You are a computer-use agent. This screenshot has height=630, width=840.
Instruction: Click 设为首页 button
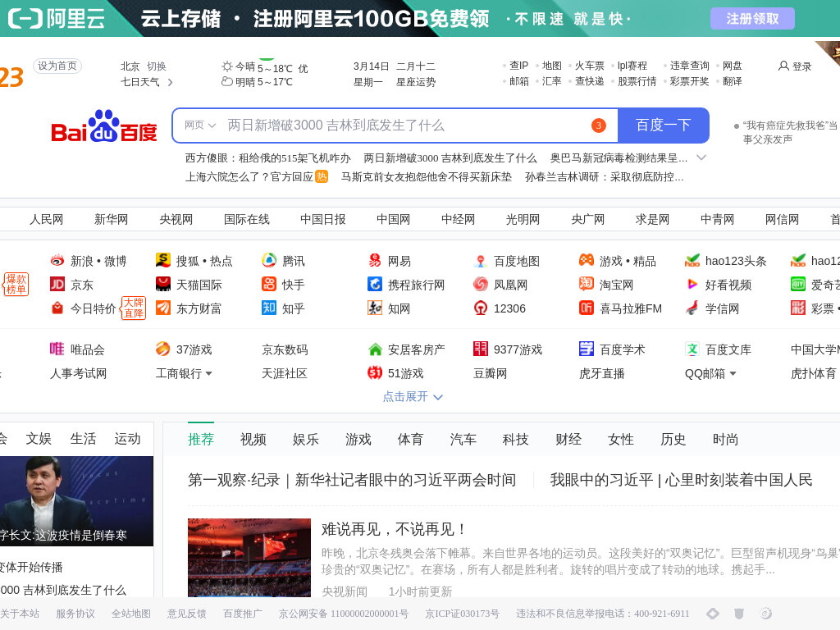point(57,66)
